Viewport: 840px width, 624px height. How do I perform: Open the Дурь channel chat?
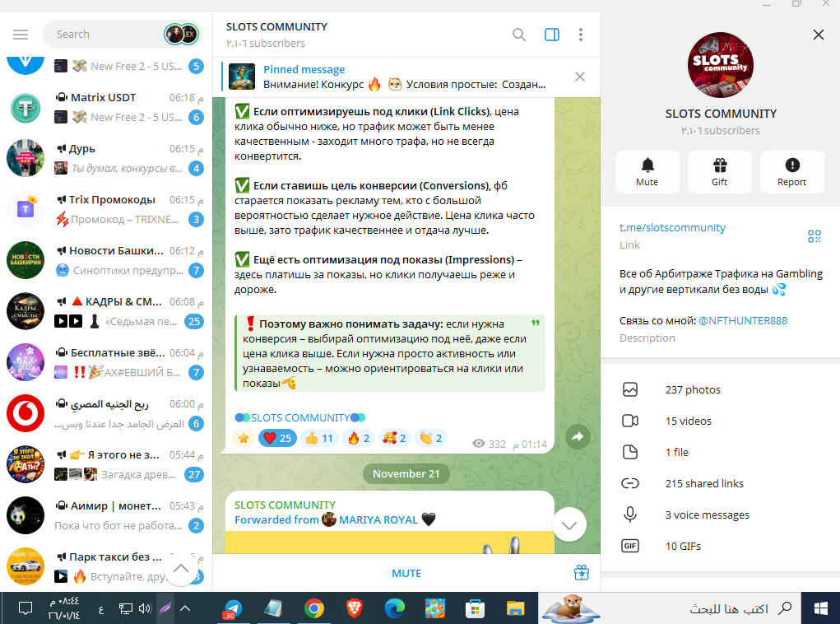coord(105,158)
